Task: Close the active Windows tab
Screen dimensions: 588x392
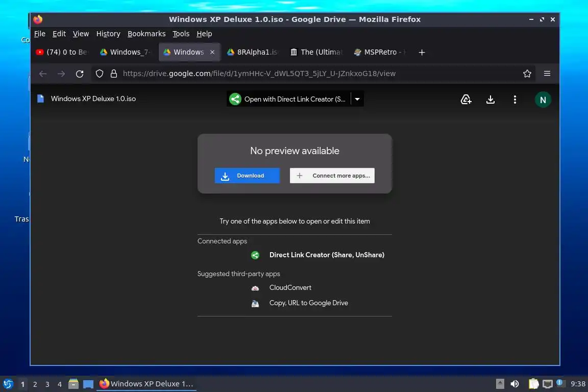Action: (x=212, y=52)
